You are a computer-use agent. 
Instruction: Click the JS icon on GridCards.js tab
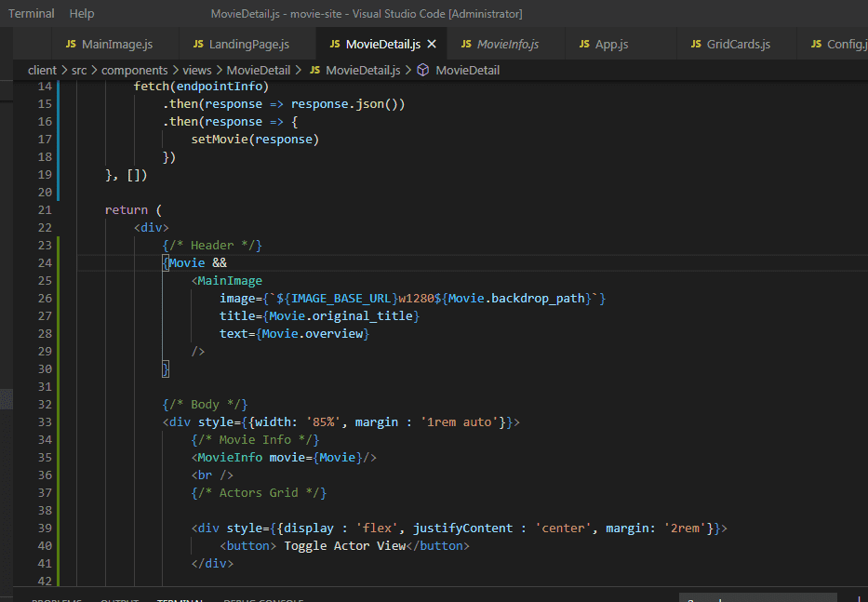(697, 45)
